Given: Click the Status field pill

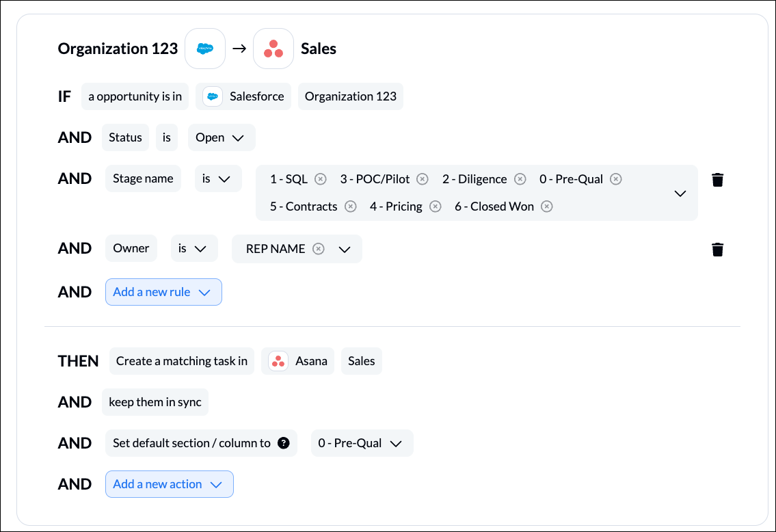Looking at the screenshot, I should pyautogui.click(x=125, y=137).
